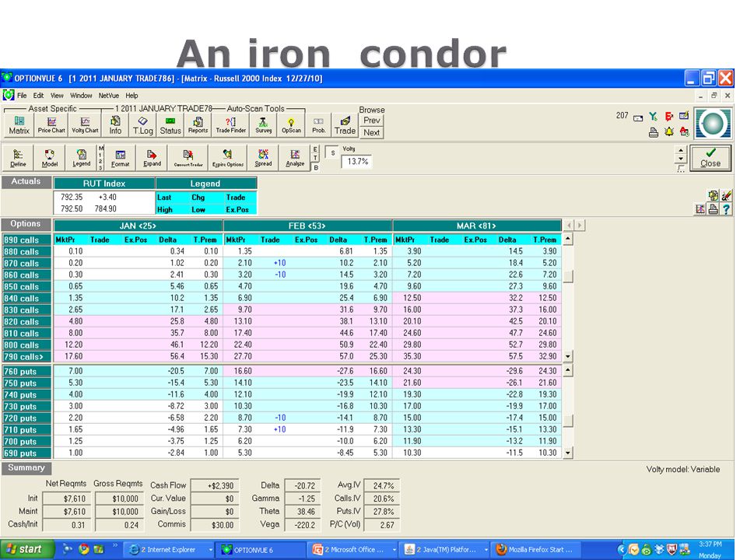Select the B mode tab button

point(315,167)
